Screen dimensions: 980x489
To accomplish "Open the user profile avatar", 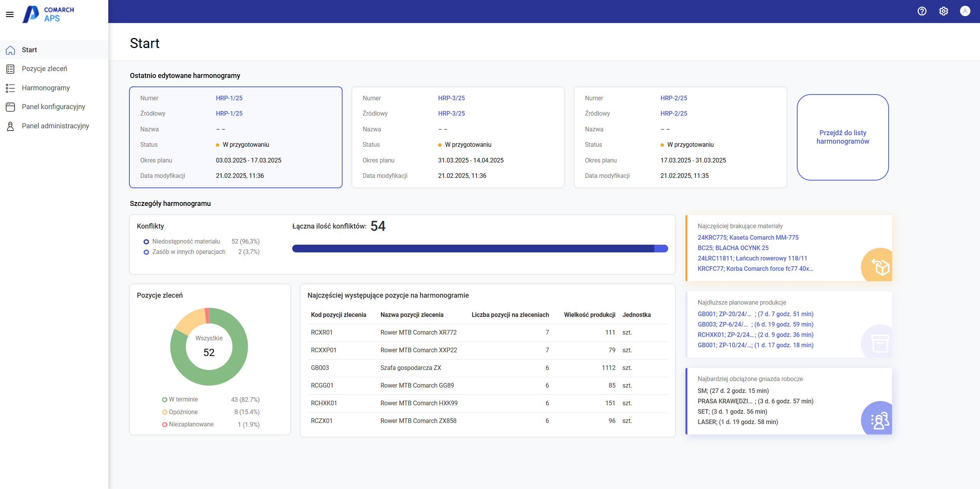I will point(965,11).
